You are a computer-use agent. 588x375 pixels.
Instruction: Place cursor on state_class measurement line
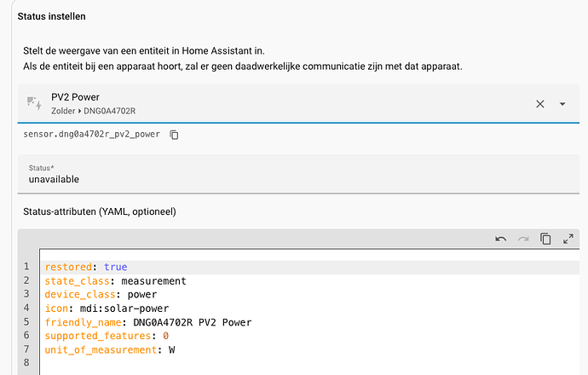pyautogui.click(x=115, y=280)
